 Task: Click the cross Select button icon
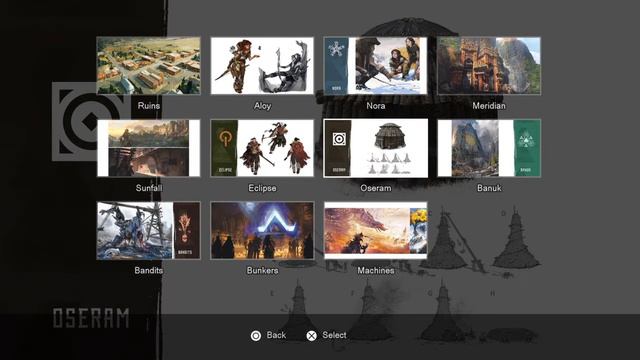(311, 336)
